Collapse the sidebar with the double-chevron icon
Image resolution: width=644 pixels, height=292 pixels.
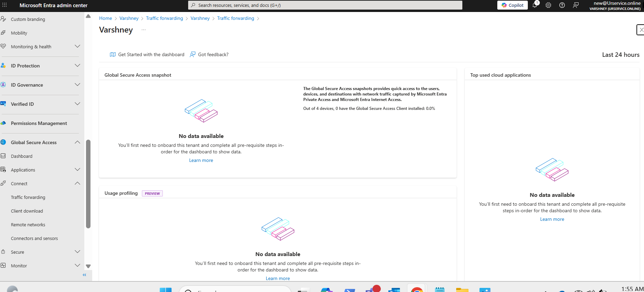(84, 275)
